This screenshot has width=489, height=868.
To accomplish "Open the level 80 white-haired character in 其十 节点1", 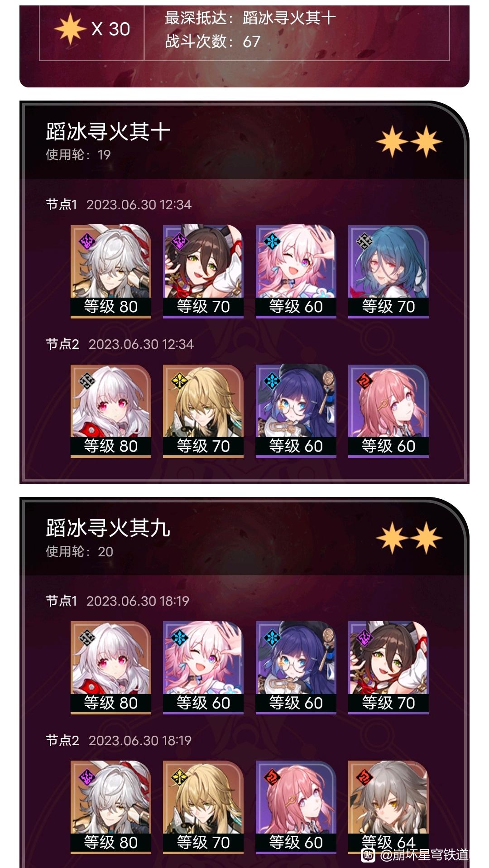I will tap(110, 271).
